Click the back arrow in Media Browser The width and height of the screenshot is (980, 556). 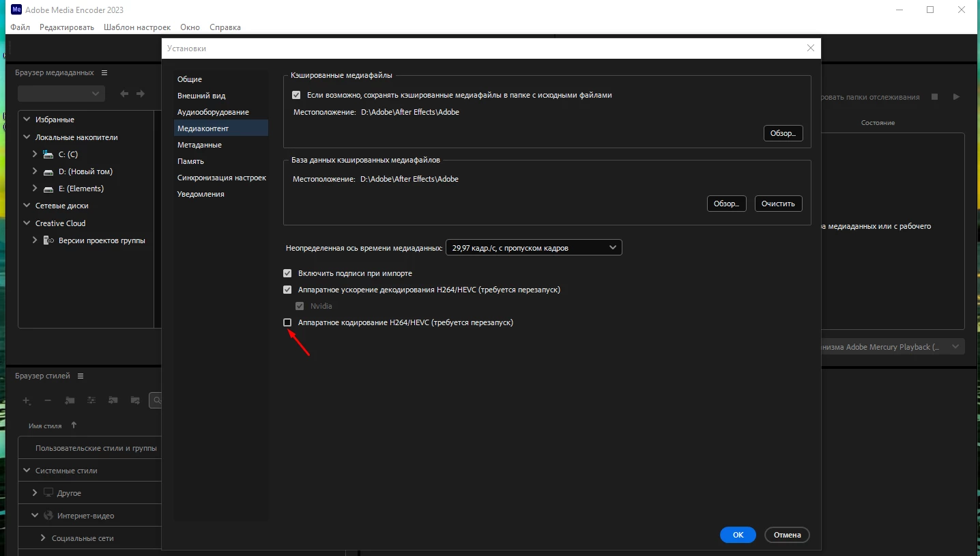pyautogui.click(x=124, y=94)
